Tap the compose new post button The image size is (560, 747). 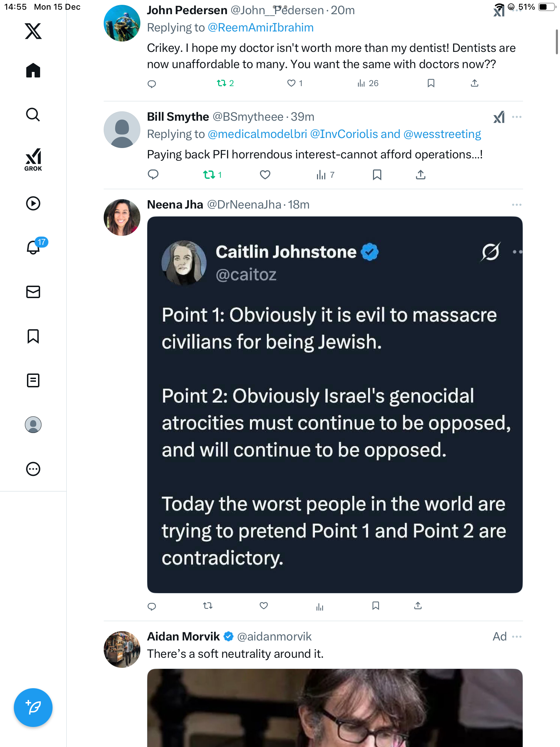pyautogui.click(x=33, y=707)
